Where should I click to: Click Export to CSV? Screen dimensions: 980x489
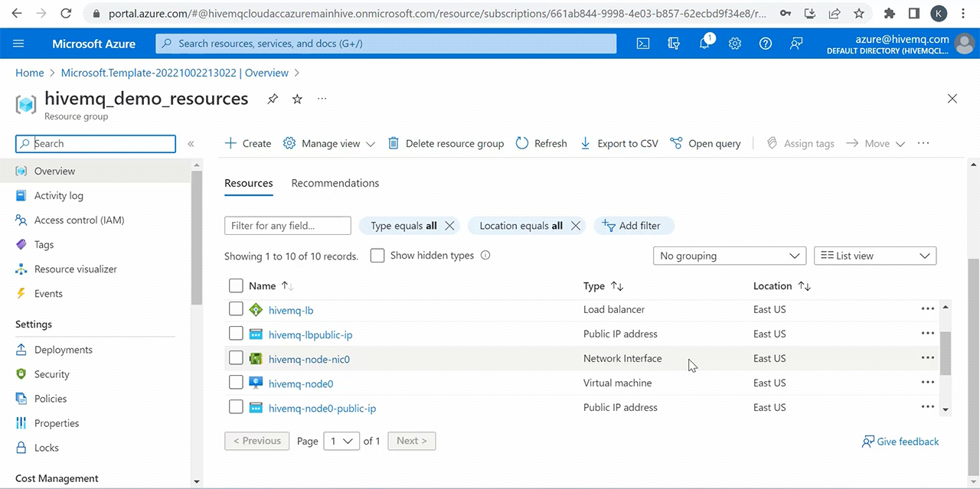coord(619,143)
